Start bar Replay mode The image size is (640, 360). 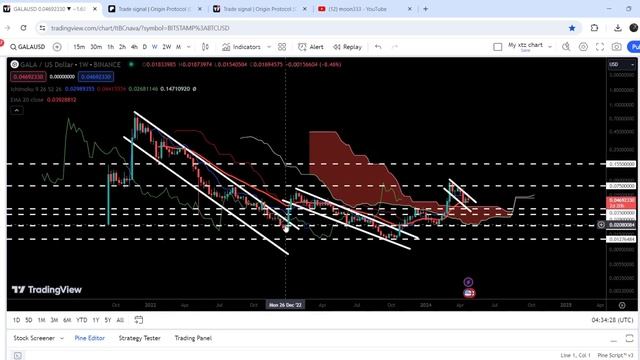click(347, 47)
